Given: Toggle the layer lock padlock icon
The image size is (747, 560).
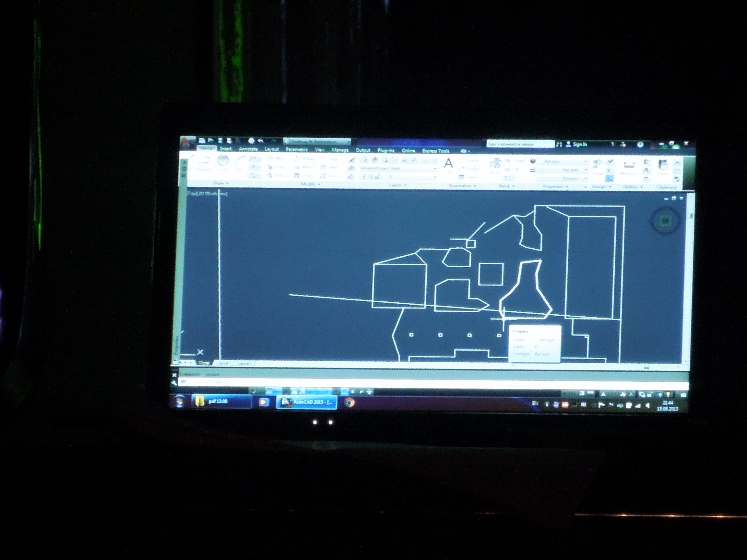Looking at the screenshot, I should [x=377, y=177].
